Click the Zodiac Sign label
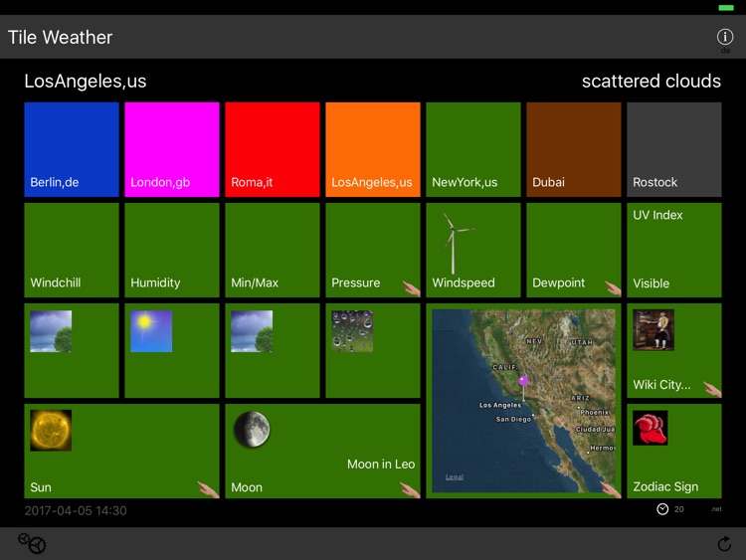The width and height of the screenshot is (746, 560). (x=665, y=486)
